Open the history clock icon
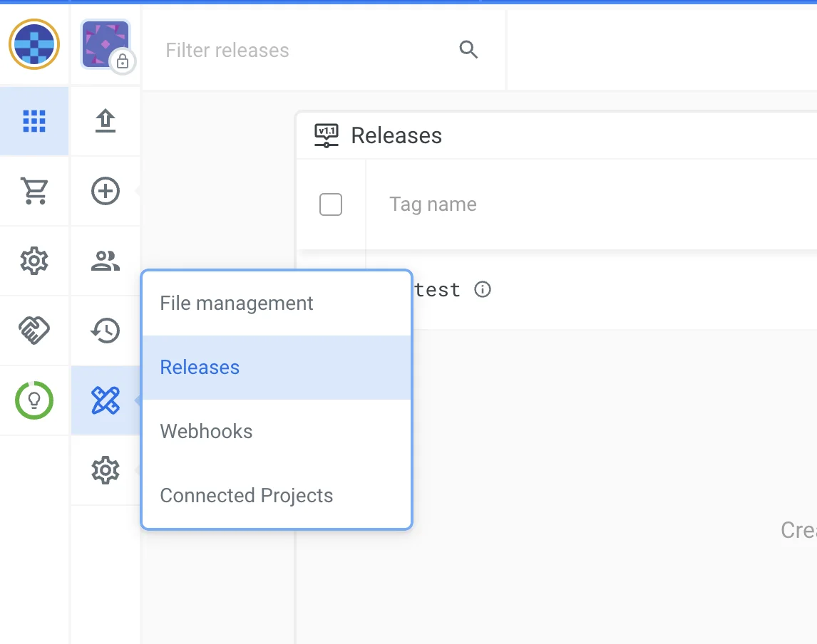This screenshot has height=644, width=817. (106, 331)
